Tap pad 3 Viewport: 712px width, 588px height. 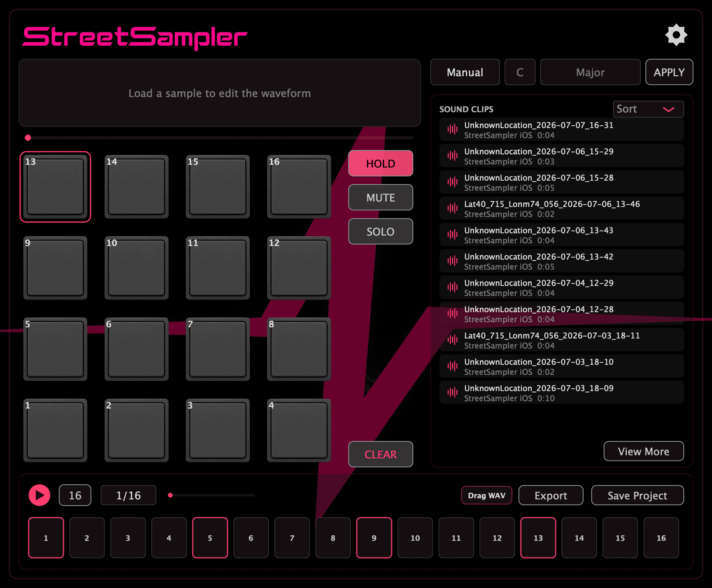(x=218, y=431)
